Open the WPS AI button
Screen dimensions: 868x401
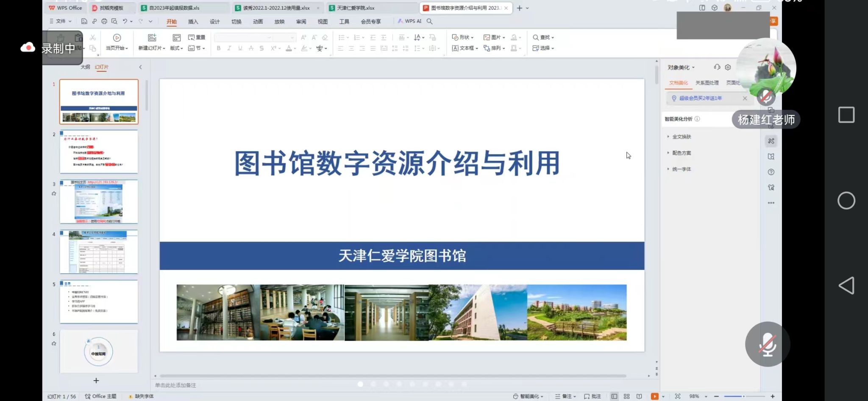[409, 21]
